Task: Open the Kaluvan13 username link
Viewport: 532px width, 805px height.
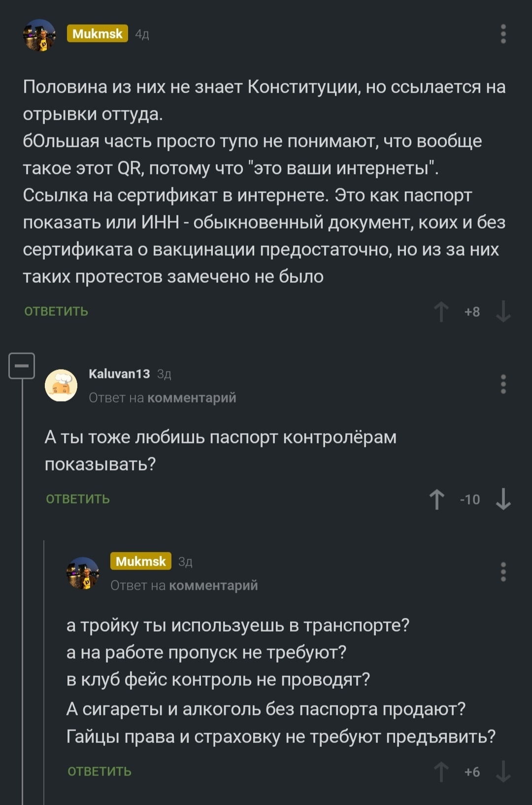Action: point(119,374)
